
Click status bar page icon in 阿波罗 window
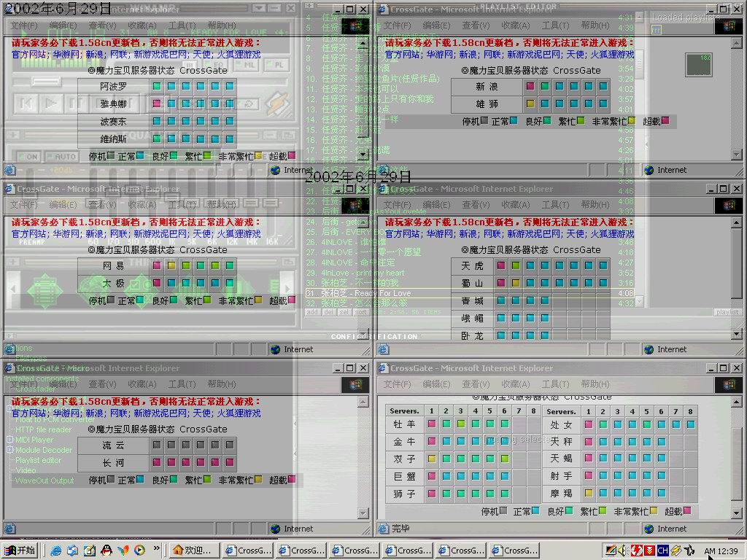tap(10, 170)
